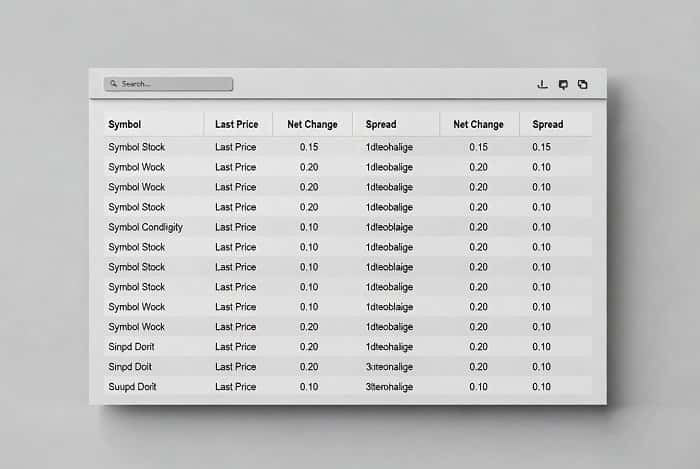
Task: Select the Symbol Condigity row name
Action: pyautogui.click(x=145, y=227)
